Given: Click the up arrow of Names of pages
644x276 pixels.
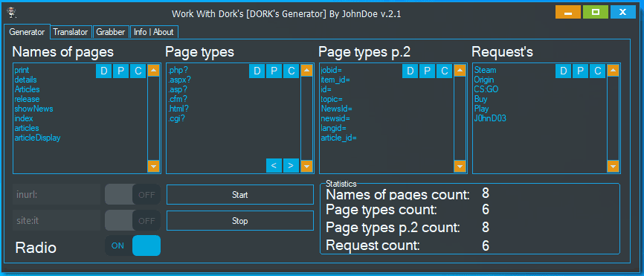Looking at the screenshot, I should 153,70.
